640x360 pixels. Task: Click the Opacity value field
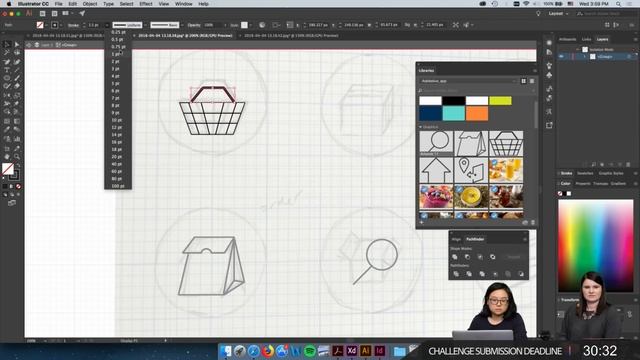213,25
